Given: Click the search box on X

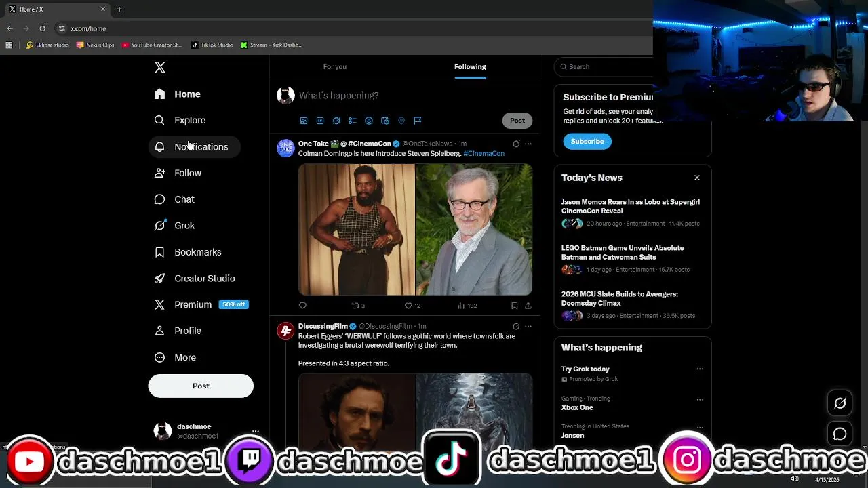Looking at the screenshot, I should [x=604, y=66].
